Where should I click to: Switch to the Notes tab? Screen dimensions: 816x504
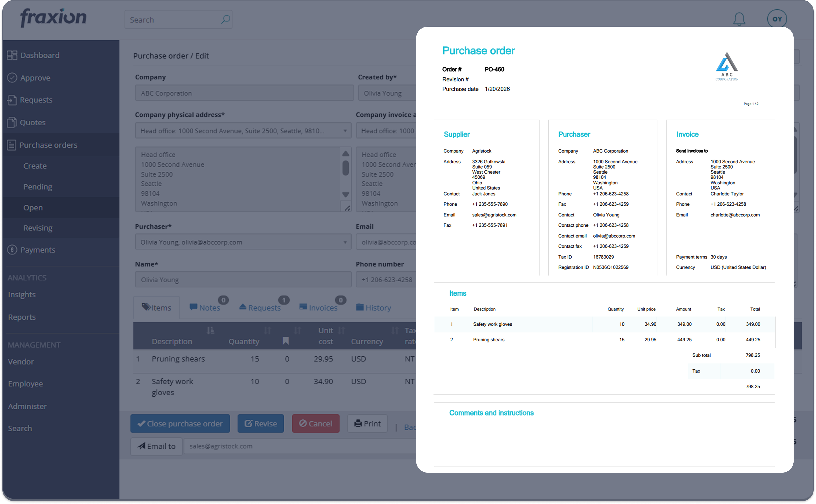point(205,308)
